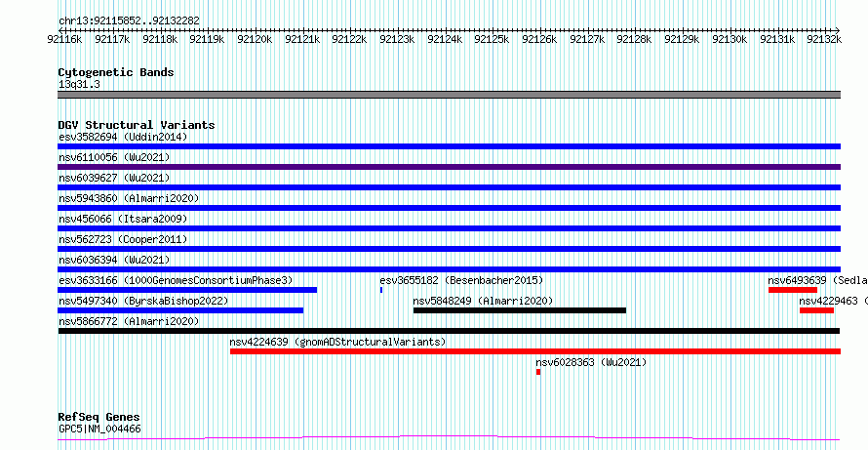Image resolution: width=868 pixels, height=450 pixels.
Task: Click the RefSeq Genes track title
Action: click(99, 417)
